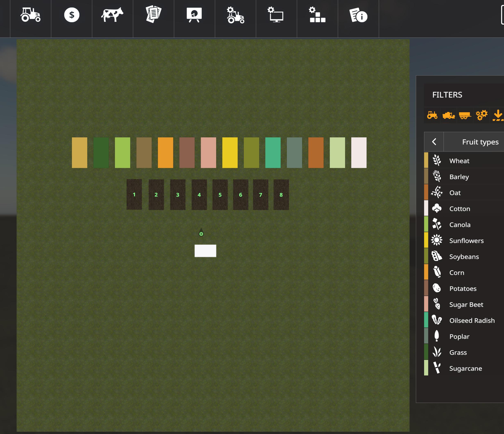Toggle Wheat fruit type filter
The width and height of the screenshot is (504, 434).
click(464, 160)
